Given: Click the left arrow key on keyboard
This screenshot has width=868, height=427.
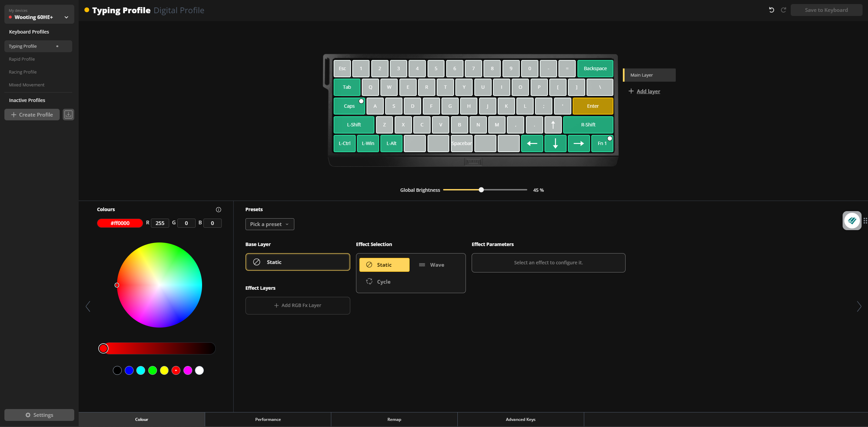Looking at the screenshot, I should tap(532, 143).
